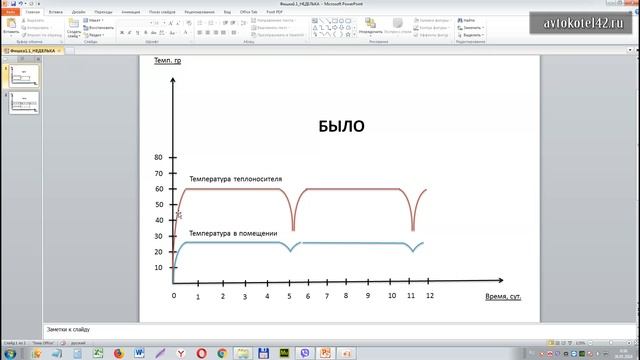Open Yandex browser from the taskbar
The width and height of the screenshot is (640, 360).
click(181, 353)
